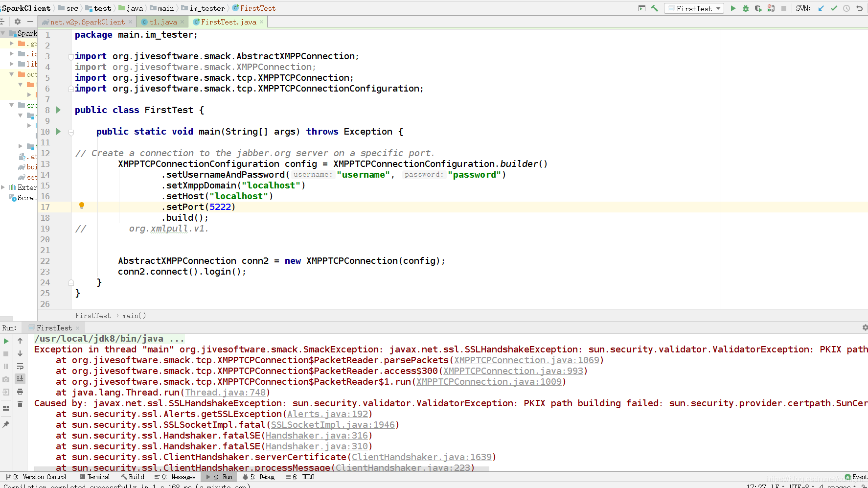This screenshot has width=868, height=488.
Task: Switch to net.w2p.SparkClient editor tab
Action: [x=87, y=22]
